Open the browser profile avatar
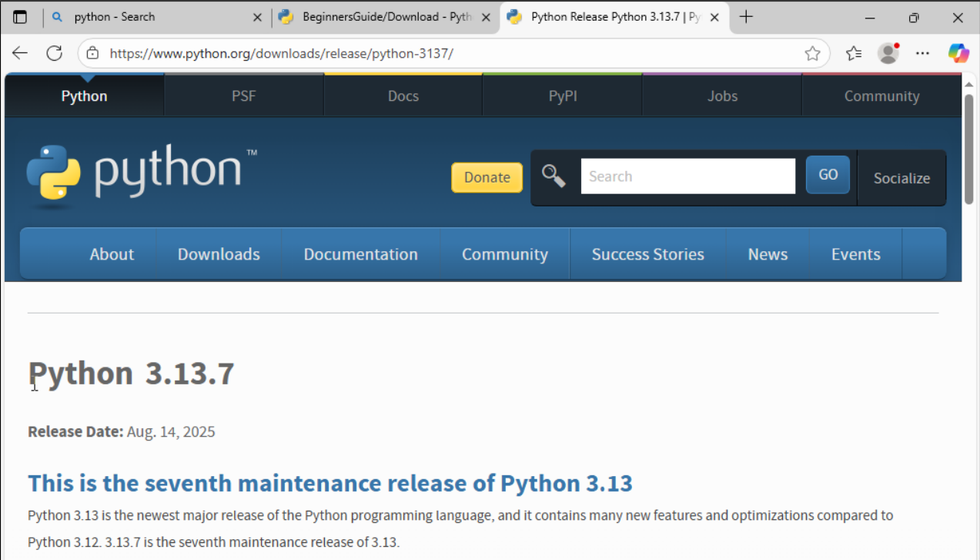 (x=888, y=52)
